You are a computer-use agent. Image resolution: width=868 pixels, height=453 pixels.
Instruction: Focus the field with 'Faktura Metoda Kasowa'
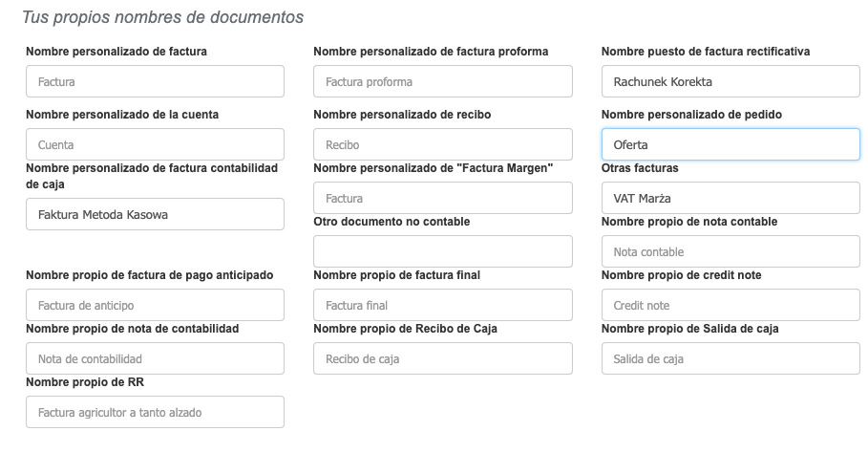click(x=155, y=214)
